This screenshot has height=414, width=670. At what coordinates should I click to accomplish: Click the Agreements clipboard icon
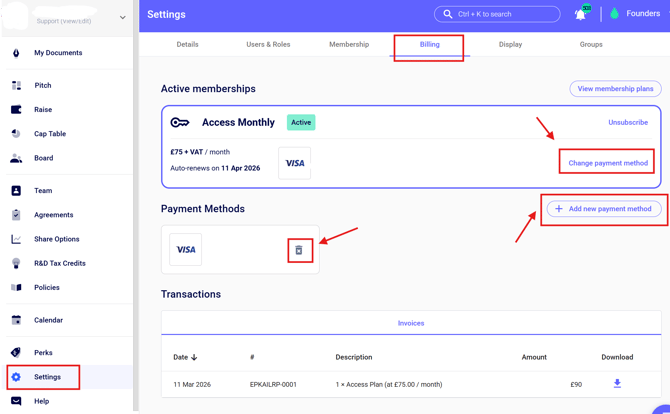[x=16, y=214]
